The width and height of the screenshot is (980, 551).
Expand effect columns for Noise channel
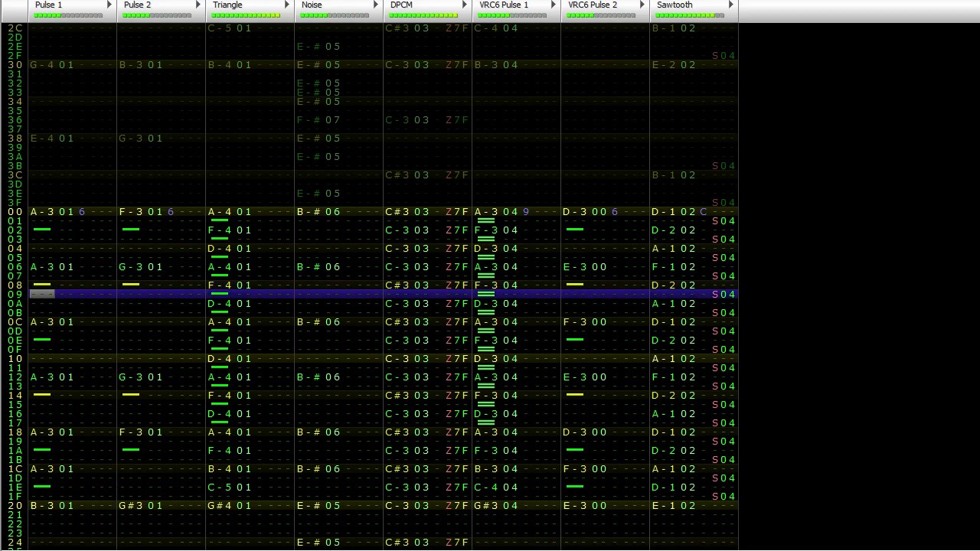pyautogui.click(x=377, y=5)
